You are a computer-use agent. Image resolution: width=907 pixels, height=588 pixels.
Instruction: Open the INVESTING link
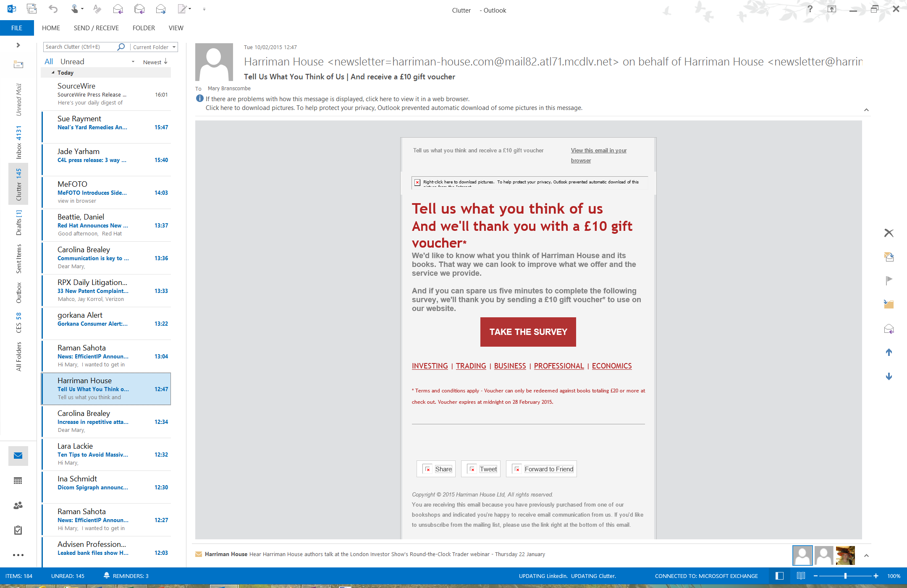click(430, 366)
